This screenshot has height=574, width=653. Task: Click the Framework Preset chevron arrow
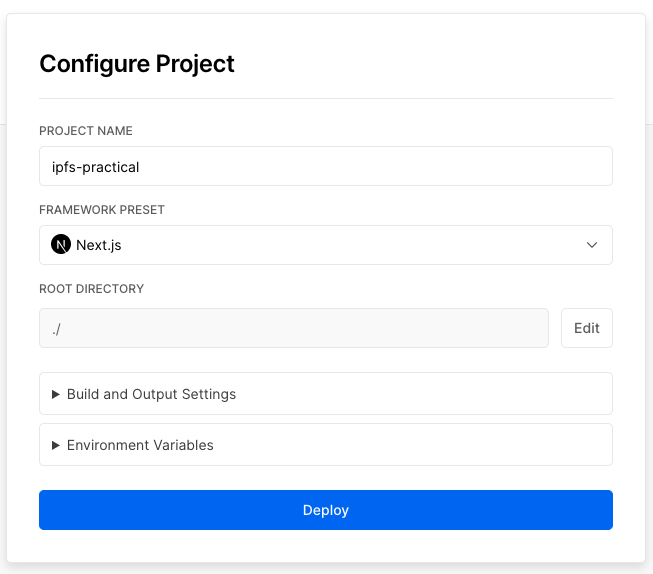(x=592, y=245)
